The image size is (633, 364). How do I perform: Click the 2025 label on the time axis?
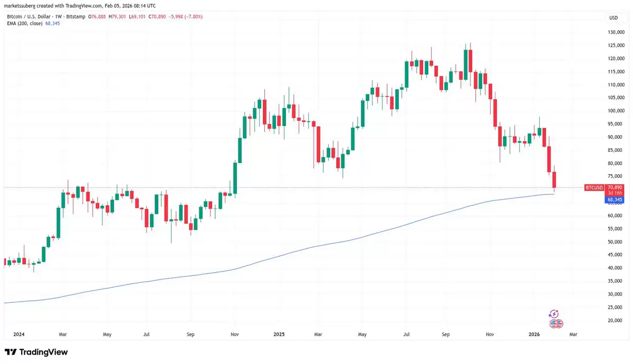click(279, 334)
